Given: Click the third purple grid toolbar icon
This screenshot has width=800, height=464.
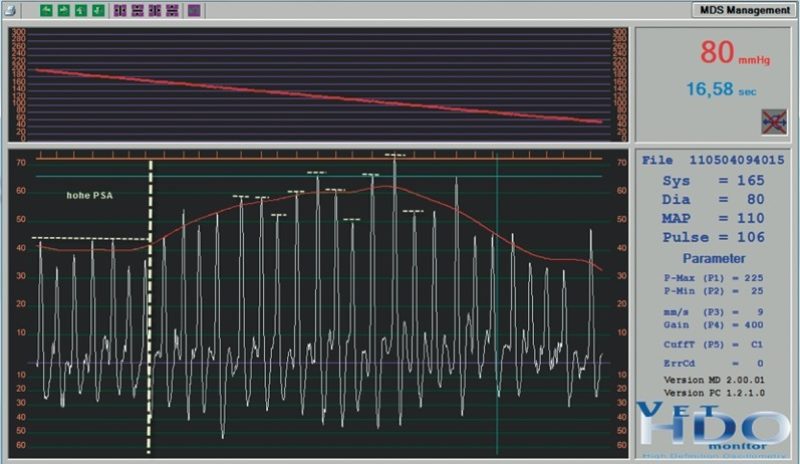Looking at the screenshot, I should pyautogui.click(x=155, y=10).
